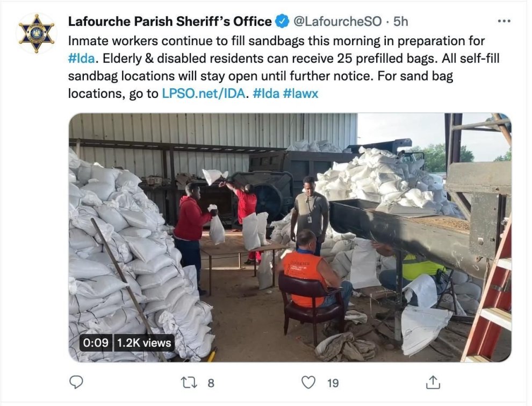Click the reply speech bubble icon
Screen dimensions: 532x406
pos(76,382)
